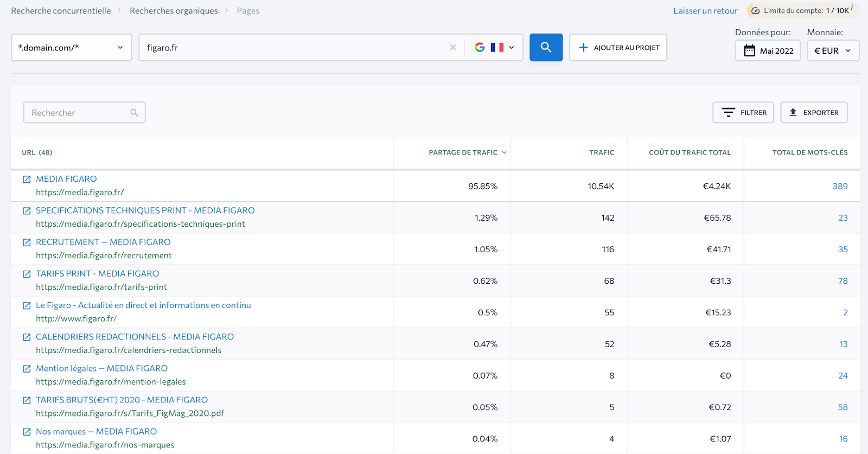The height and width of the screenshot is (454, 868).
Task: Open the *.domain.com/* scope dropdown
Action: point(72,47)
